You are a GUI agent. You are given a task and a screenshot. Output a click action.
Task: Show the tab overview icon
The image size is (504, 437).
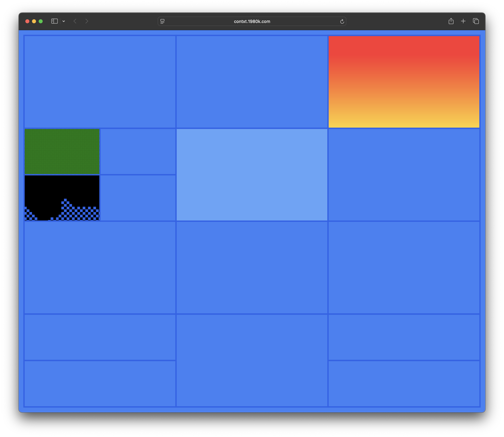click(x=476, y=21)
